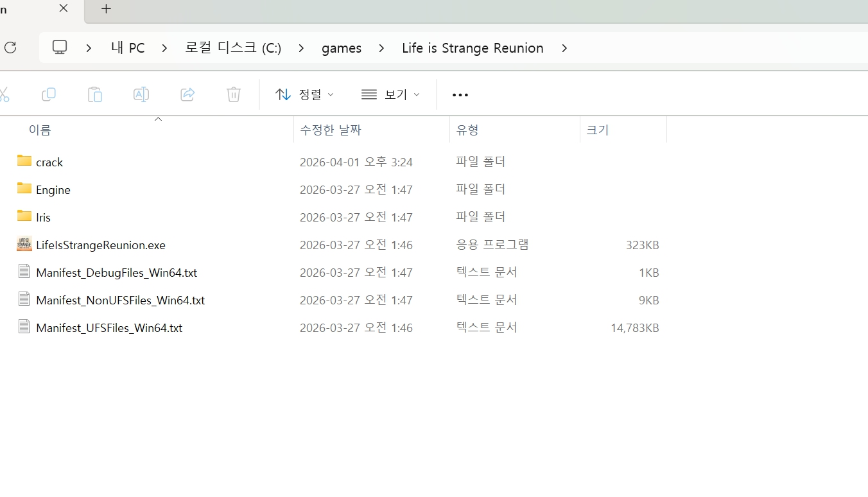Navigate to 로컬 디스크 (C:) breadcrumb

[x=233, y=48]
